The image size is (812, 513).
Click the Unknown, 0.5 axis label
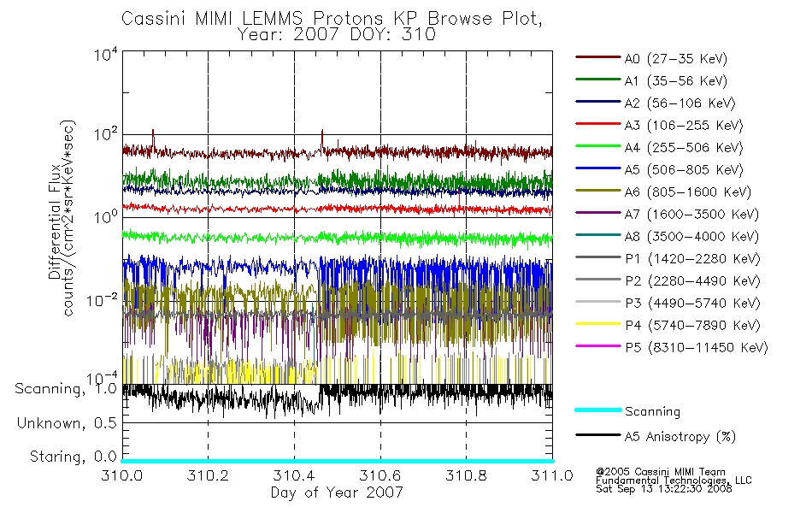click(x=67, y=423)
